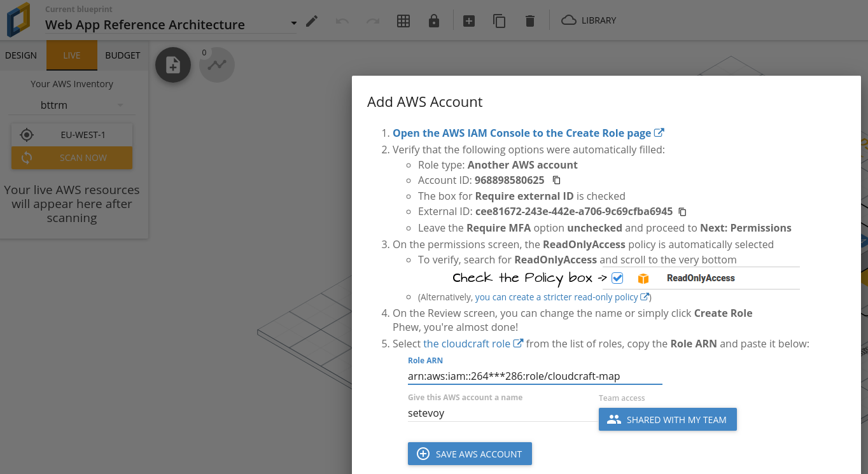Click the duplicate blueprint copy icon

click(500, 21)
